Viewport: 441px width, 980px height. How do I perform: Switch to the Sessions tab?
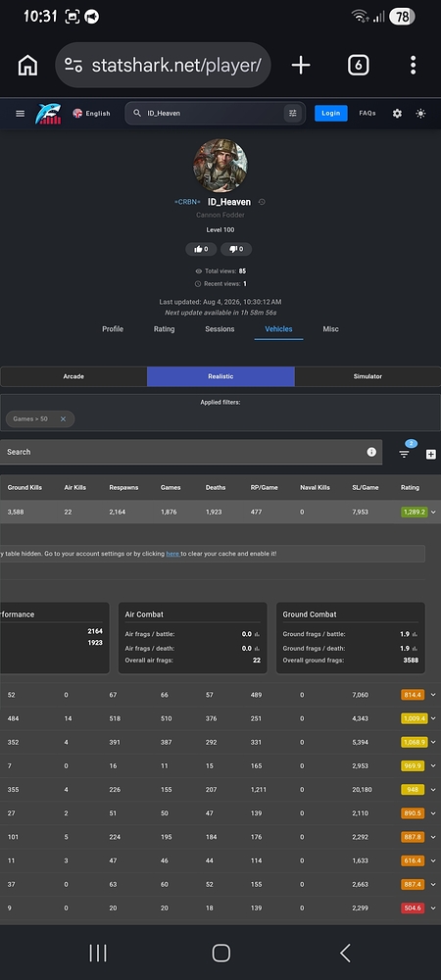(x=220, y=328)
